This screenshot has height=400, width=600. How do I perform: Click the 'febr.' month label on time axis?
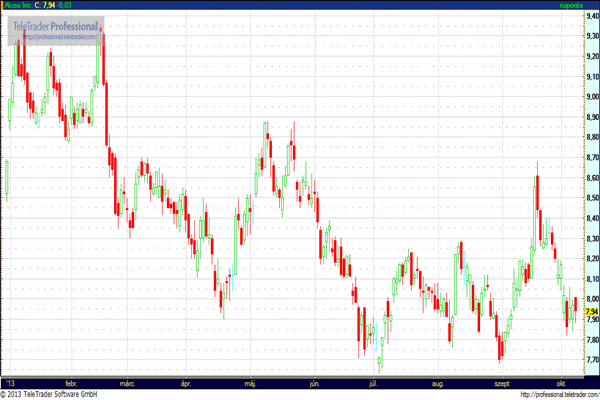[70, 382]
